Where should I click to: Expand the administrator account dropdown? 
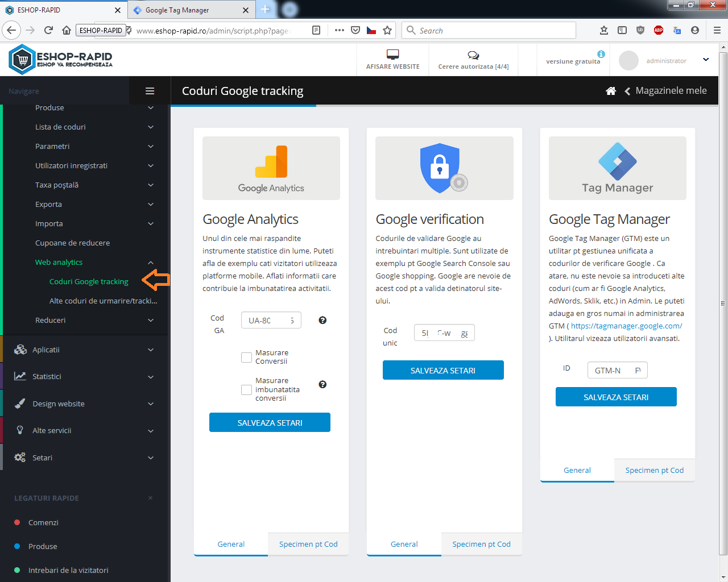click(706, 59)
